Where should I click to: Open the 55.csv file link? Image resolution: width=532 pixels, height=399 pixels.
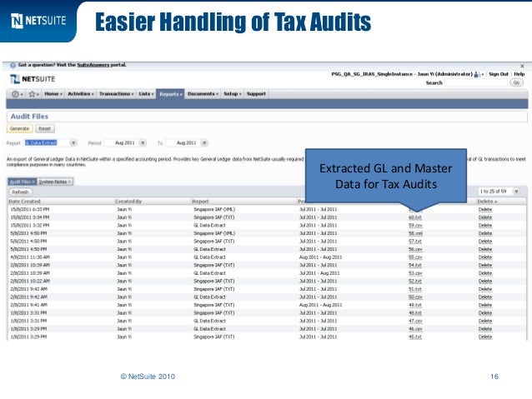[x=415, y=257]
